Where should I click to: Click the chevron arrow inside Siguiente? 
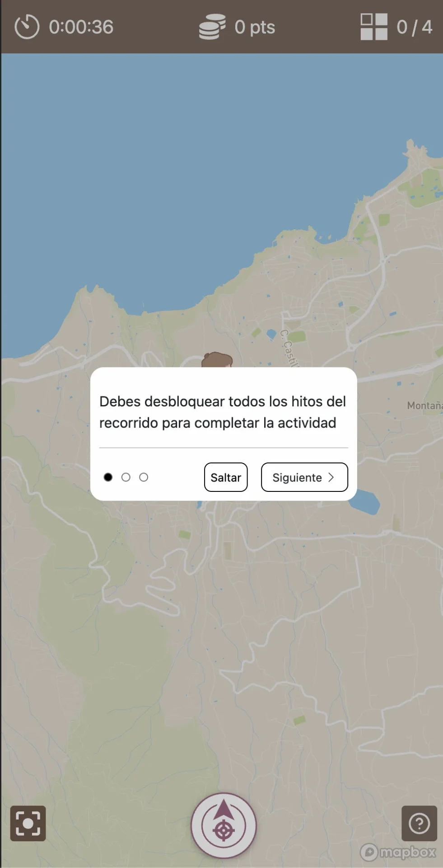click(331, 477)
